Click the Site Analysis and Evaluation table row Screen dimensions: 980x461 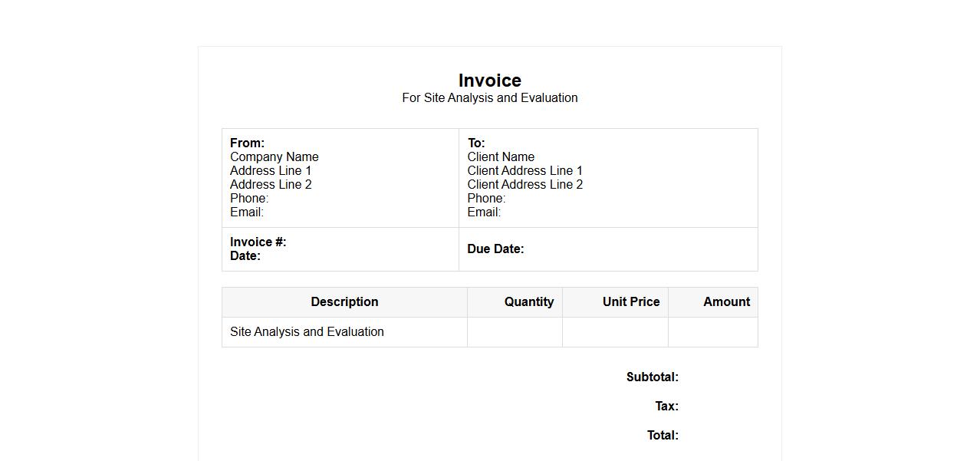click(x=307, y=332)
